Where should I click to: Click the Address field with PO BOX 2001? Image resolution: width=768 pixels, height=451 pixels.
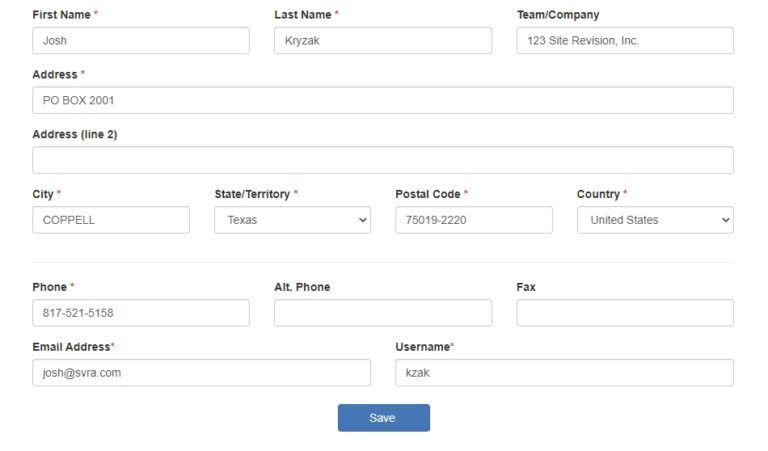click(x=383, y=100)
